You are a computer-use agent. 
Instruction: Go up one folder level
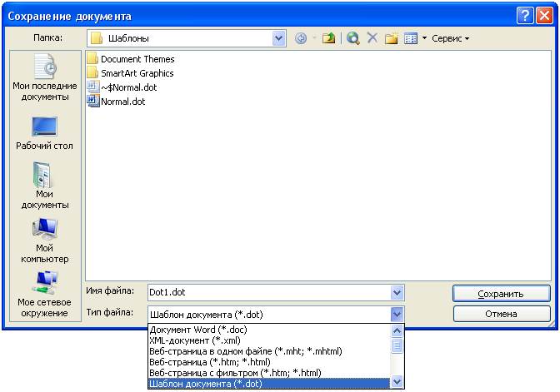pos(328,38)
